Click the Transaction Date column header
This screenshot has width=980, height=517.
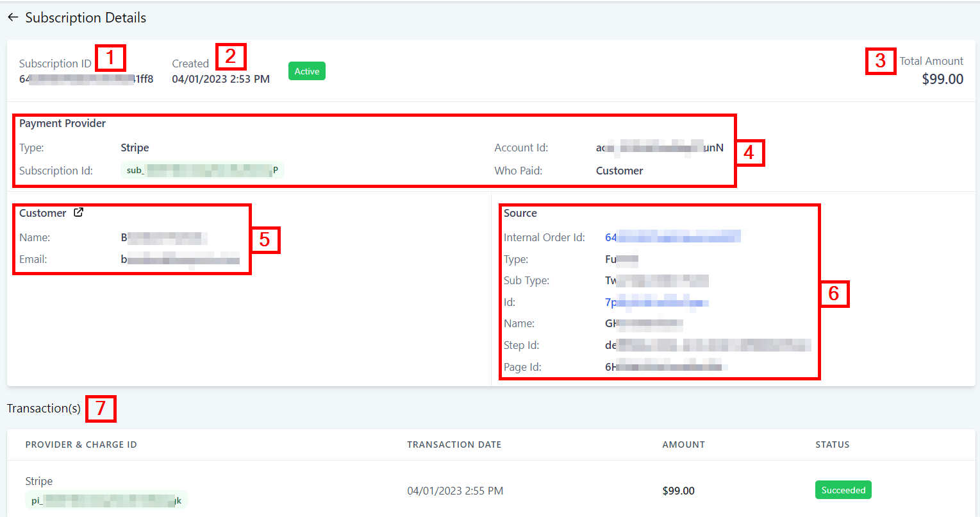(454, 445)
